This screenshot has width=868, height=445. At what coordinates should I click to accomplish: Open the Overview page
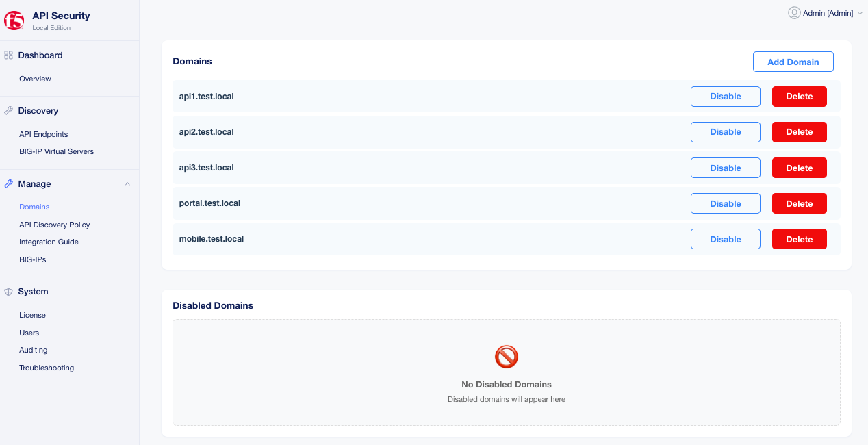(x=35, y=79)
